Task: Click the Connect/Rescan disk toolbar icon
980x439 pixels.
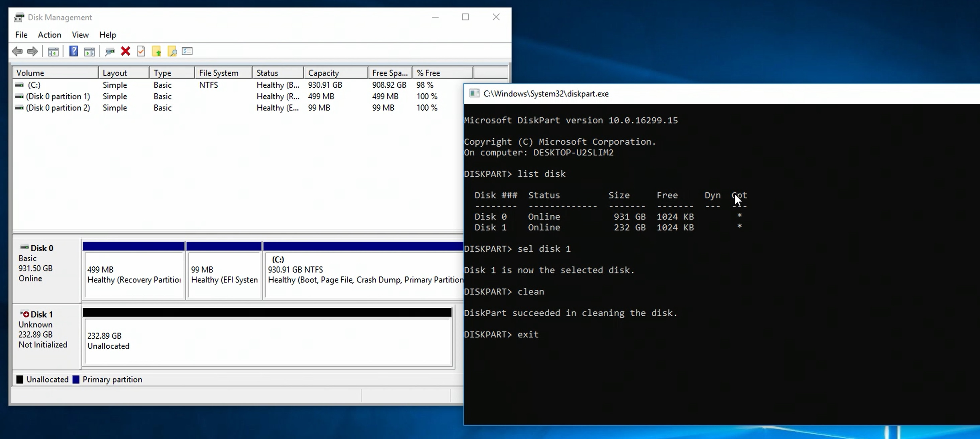Action: 110,52
